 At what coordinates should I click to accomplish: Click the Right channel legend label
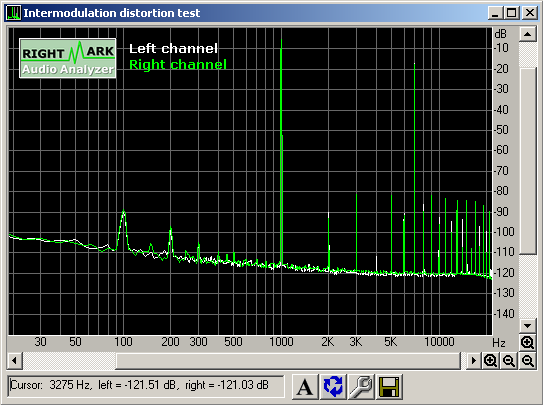click(x=178, y=64)
